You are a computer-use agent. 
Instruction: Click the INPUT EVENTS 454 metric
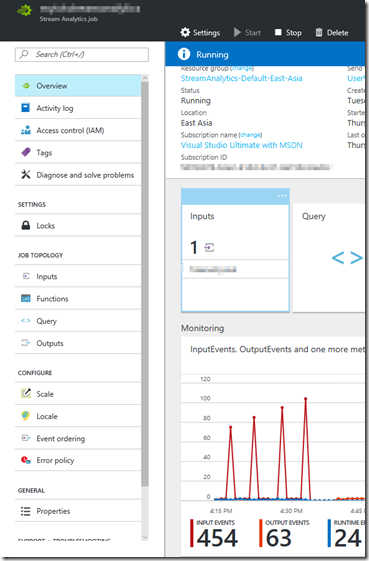coord(214,533)
